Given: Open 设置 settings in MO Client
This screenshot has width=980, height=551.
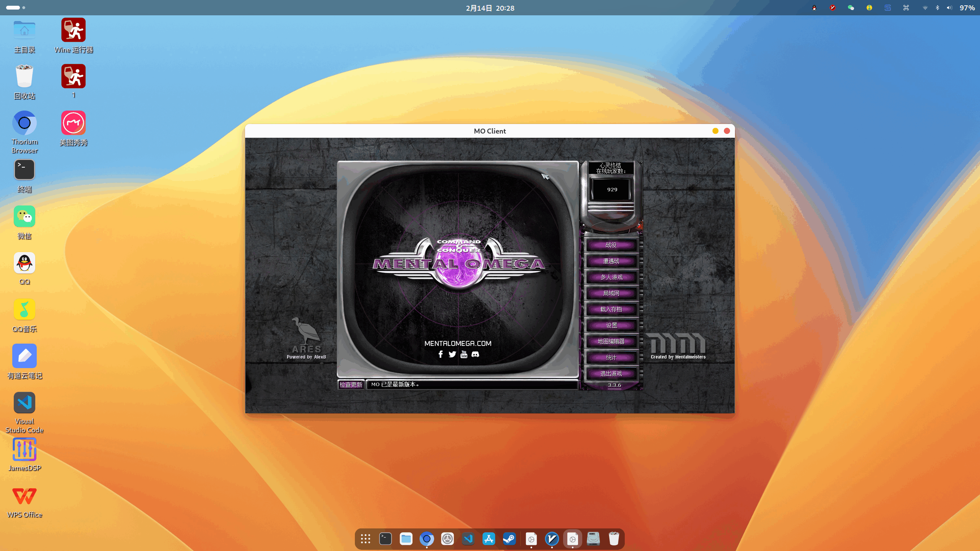Looking at the screenshot, I should tap(611, 325).
